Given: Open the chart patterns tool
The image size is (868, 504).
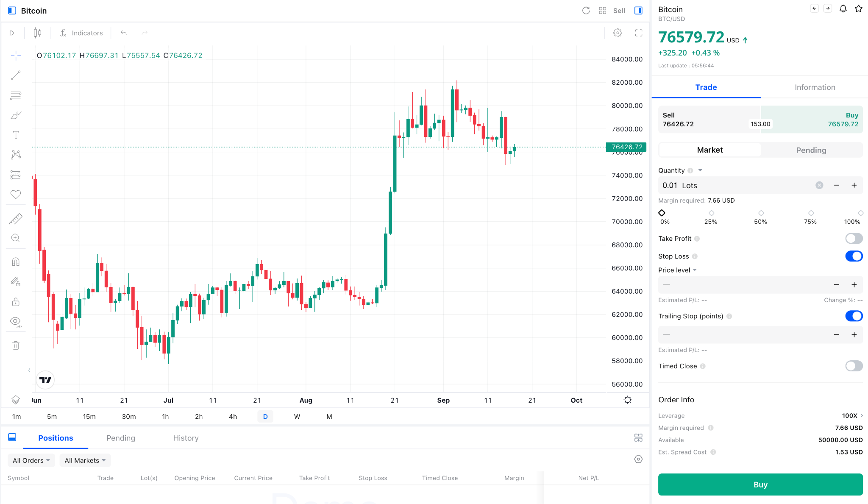Looking at the screenshot, I should tap(16, 155).
